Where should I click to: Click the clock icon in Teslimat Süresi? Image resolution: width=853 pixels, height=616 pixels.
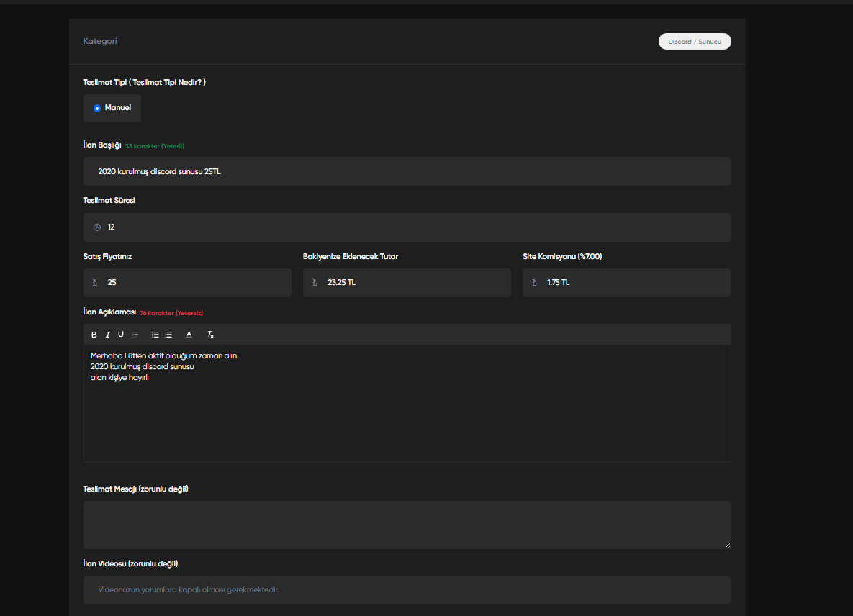pos(97,227)
